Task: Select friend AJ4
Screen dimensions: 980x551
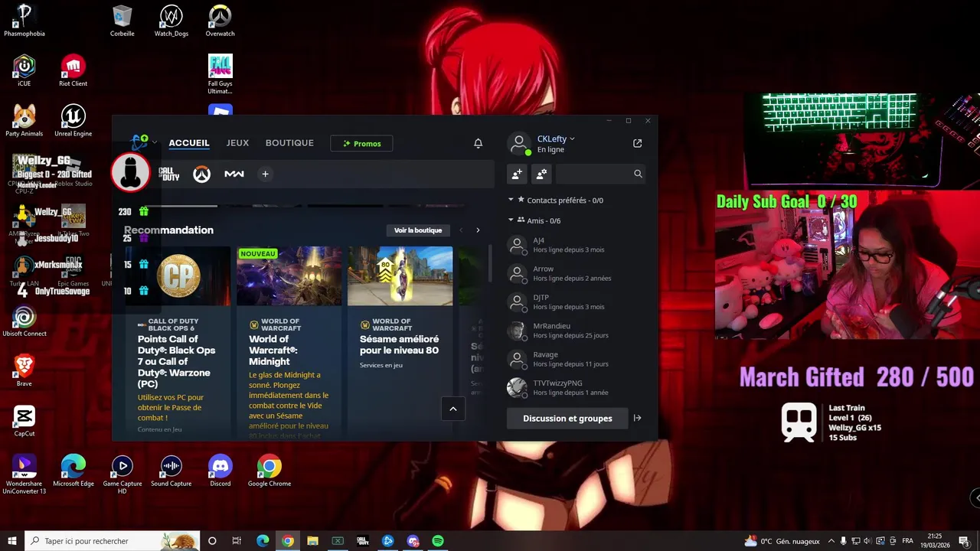Action: point(576,245)
